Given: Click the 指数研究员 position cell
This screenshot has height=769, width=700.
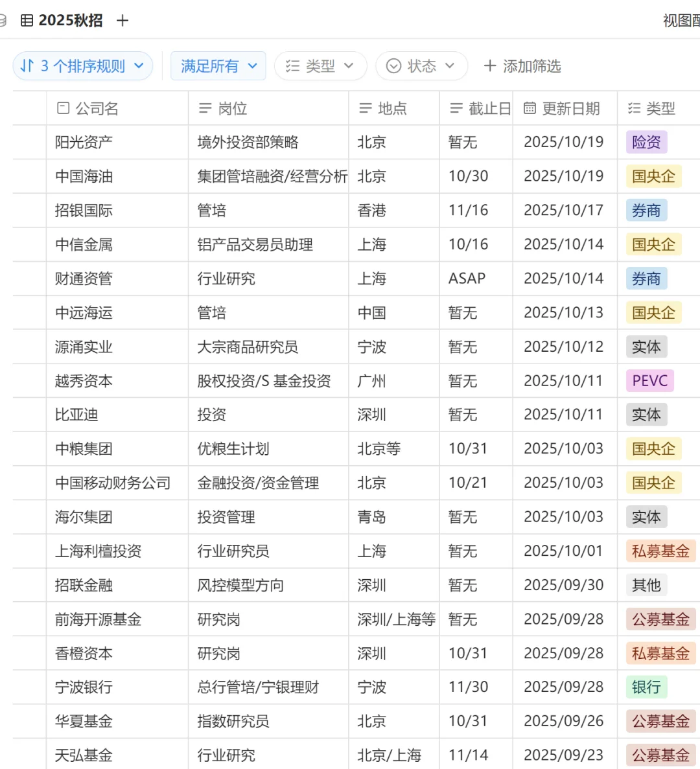Looking at the screenshot, I should [268, 722].
